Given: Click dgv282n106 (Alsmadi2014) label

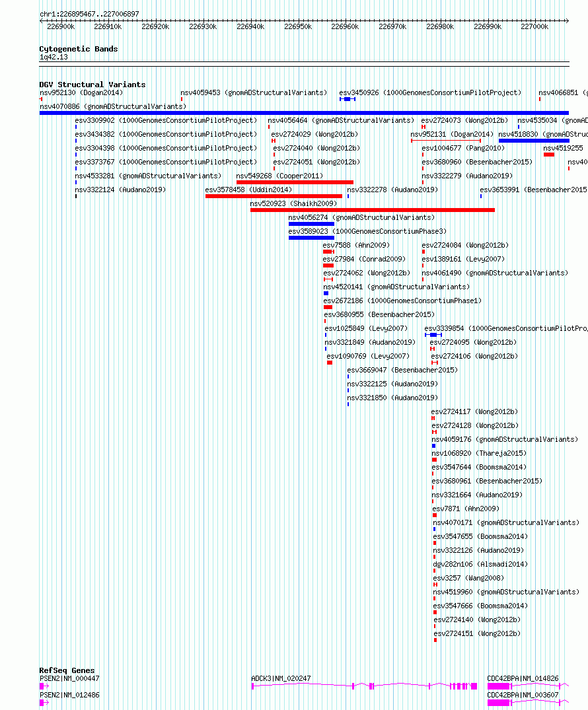Looking at the screenshot, I should [x=480, y=564].
